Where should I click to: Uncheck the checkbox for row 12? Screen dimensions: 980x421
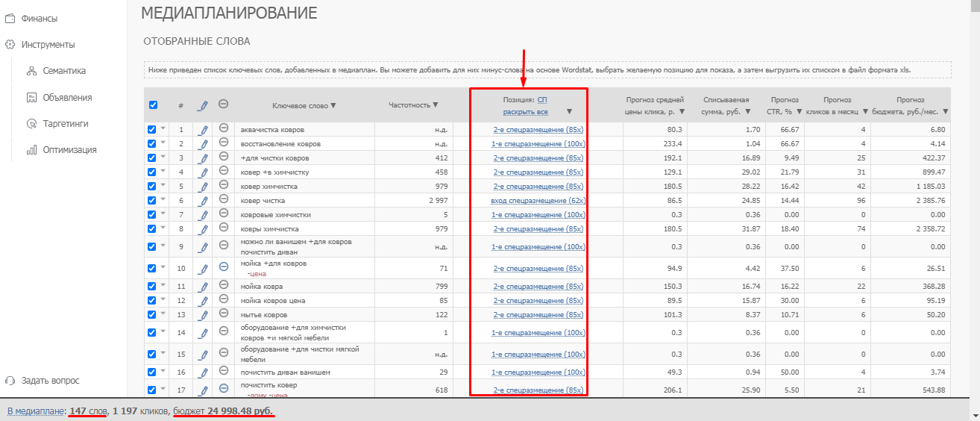coord(152,300)
